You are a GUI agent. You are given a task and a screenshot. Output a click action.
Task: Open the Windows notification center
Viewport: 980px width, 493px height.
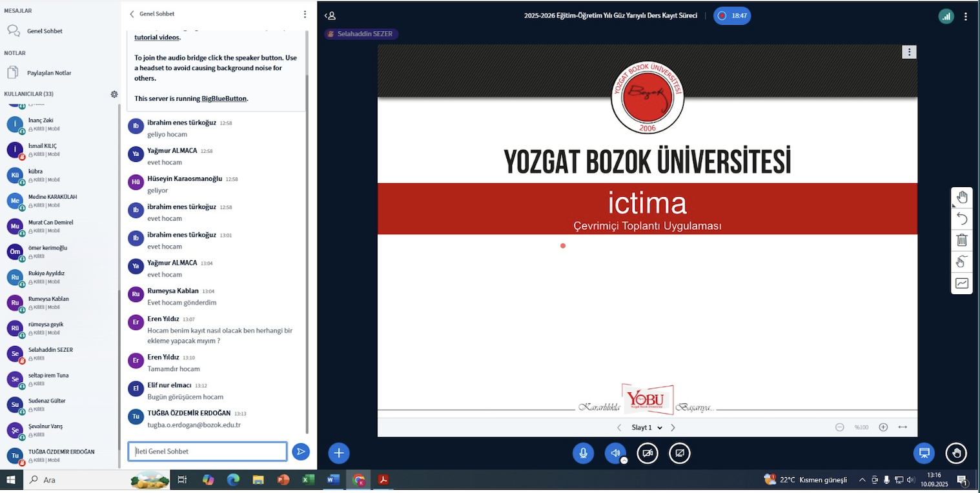pos(962,480)
